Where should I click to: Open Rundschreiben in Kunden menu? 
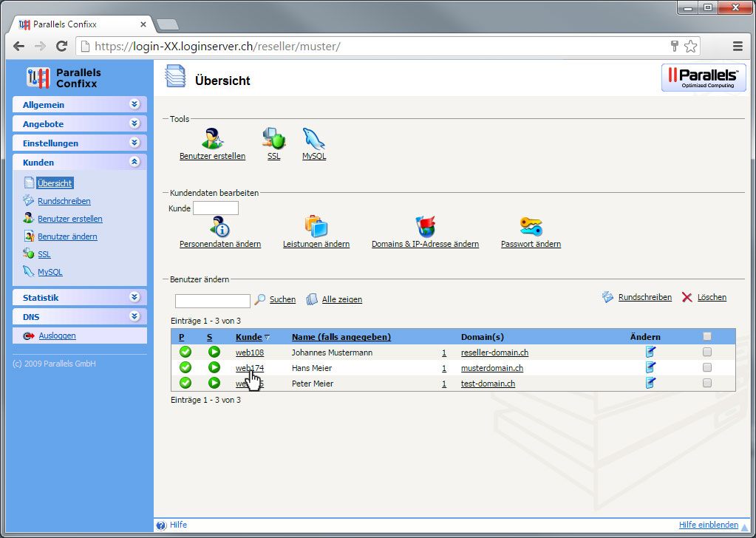point(64,201)
